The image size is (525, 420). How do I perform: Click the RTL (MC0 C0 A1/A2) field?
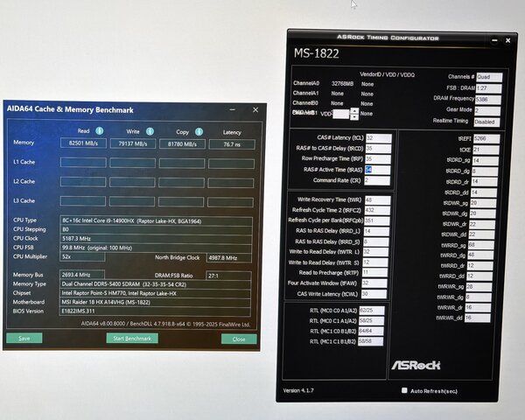(372, 311)
